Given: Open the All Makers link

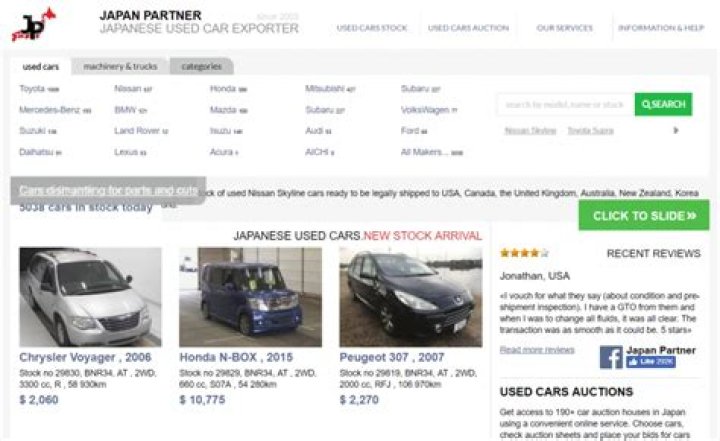Looking at the screenshot, I should click(432, 152).
